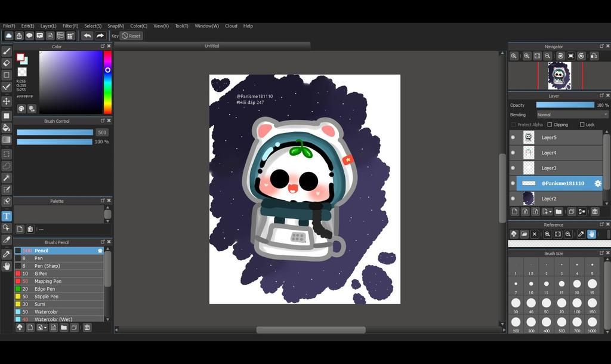Select the Bucket fill tool
The image size is (611, 364).
[x=7, y=128]
